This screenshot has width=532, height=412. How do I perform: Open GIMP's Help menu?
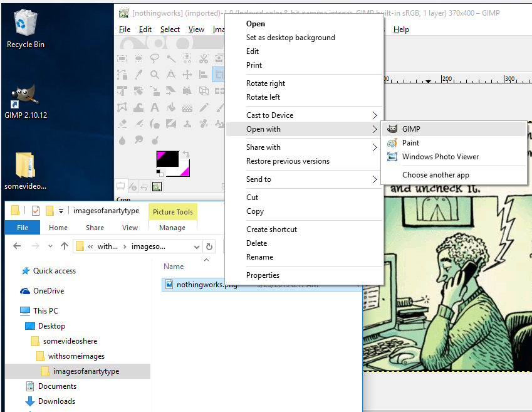(401, 29)
